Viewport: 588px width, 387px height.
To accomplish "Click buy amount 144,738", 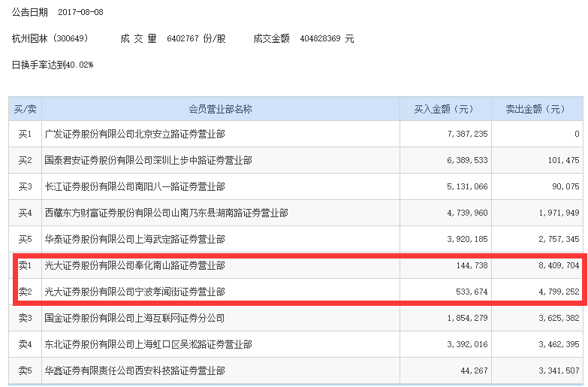I will coord(472,265).
